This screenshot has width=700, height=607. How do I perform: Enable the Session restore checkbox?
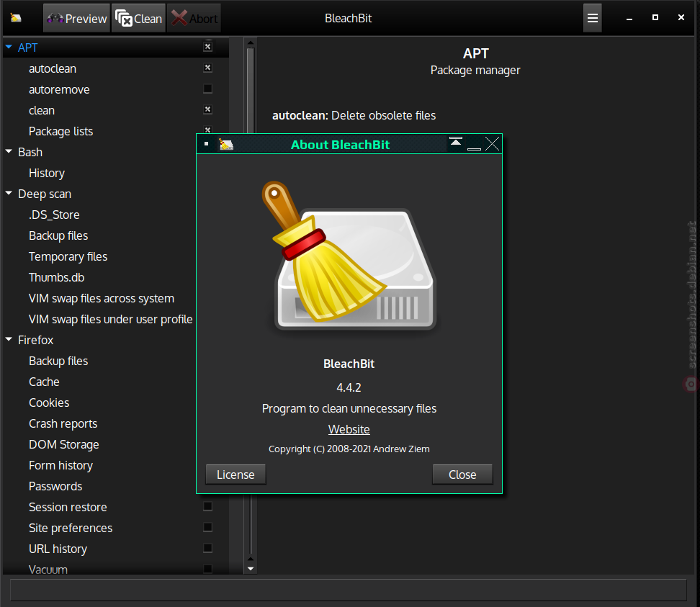pyautogui.click(x=207, y=506)
